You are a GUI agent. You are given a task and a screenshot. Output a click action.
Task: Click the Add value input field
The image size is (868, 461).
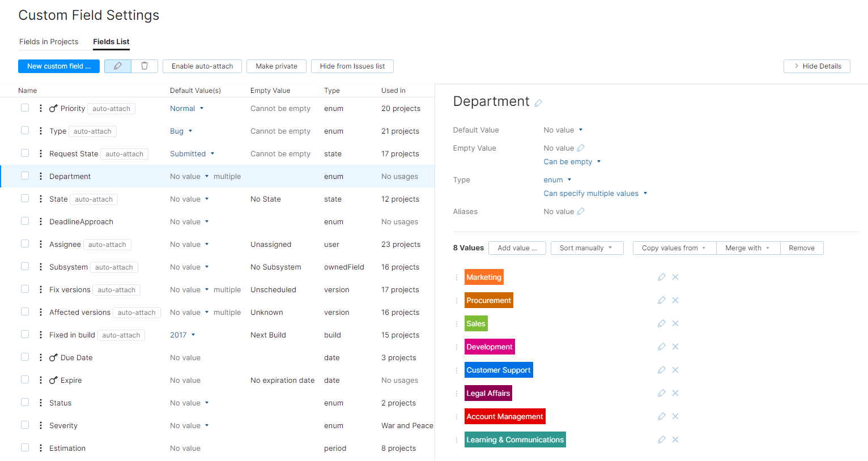pos(517,248)
